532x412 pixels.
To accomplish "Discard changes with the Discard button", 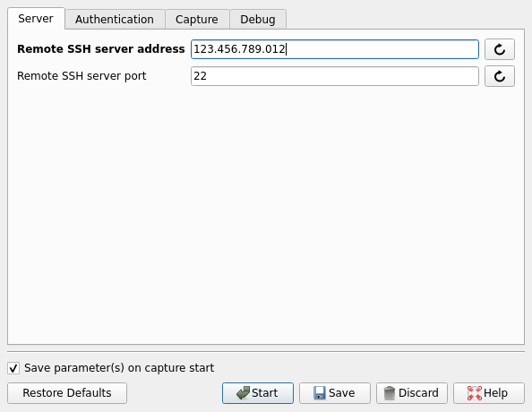I will (x=412, y=393).
